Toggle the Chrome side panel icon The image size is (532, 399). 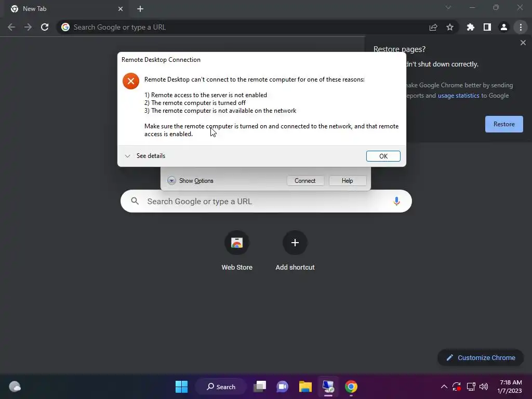tap(487, 27)
